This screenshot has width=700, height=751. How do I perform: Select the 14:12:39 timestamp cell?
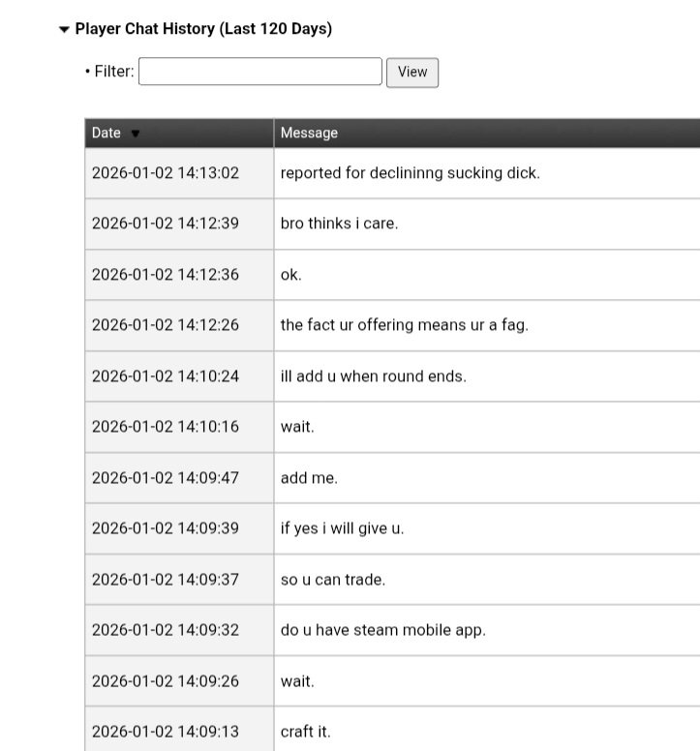click(x=166, y=224)
